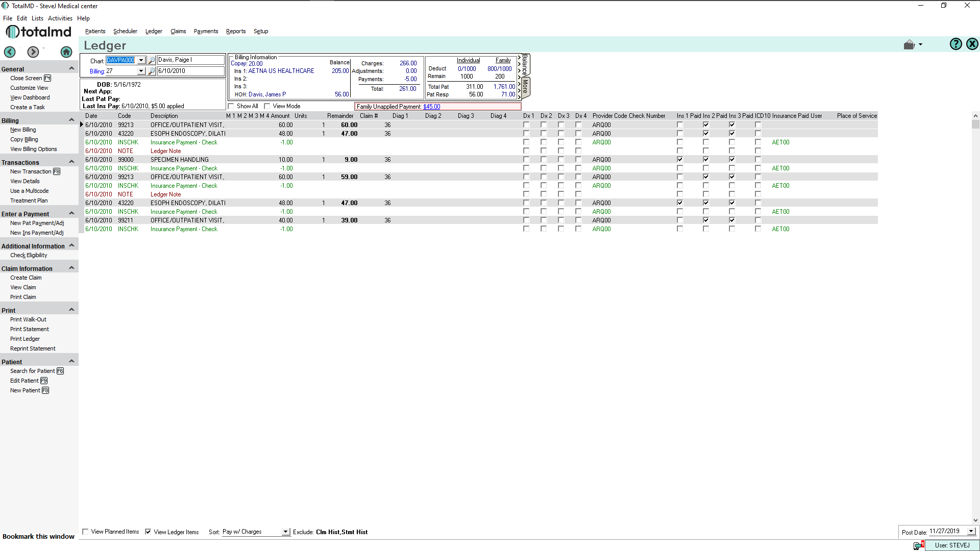Viewport: 980px width, 551px height.
Task: Open the Reports menu
Action: (235, 31)
